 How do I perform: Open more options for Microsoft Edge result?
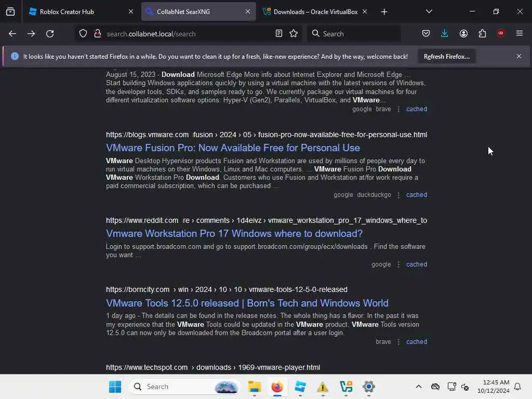[x=398, y=109]
